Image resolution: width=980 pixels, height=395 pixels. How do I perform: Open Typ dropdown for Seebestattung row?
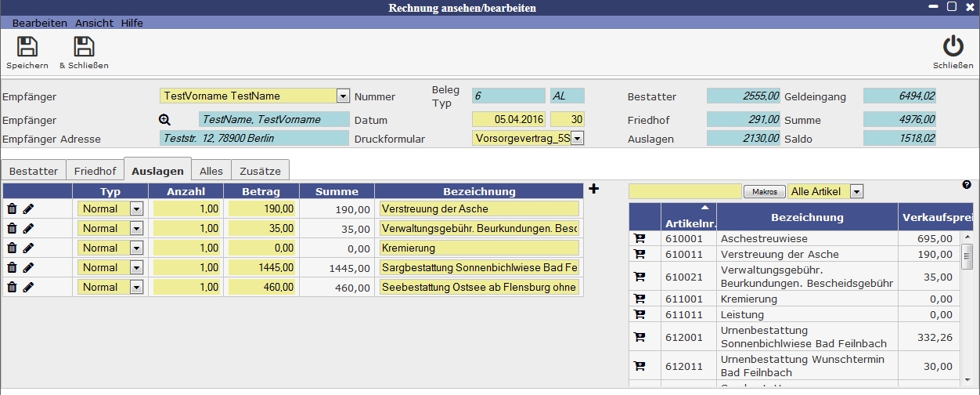pyautogui.click(x=136, y=287)
